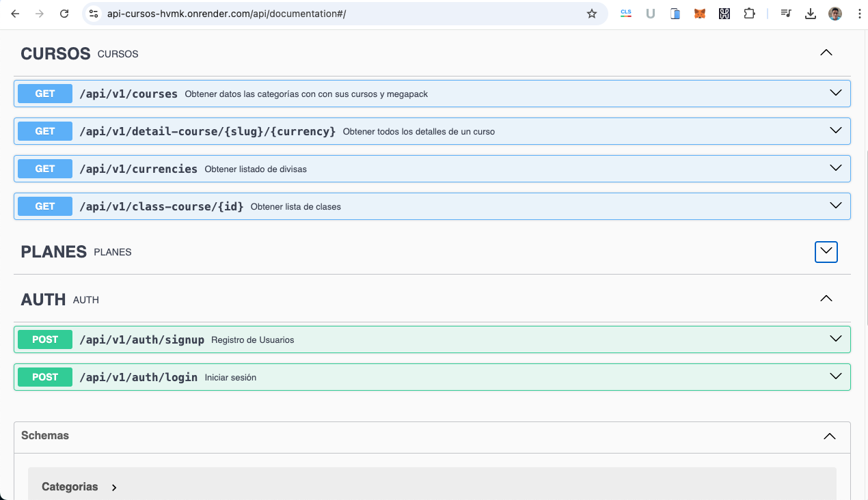Collapse the AUTH section
868x500 pixels.
[x=826, y=298]
